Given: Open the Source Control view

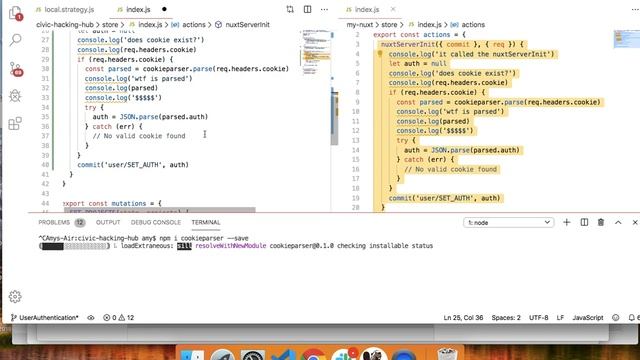Looking at the screenshot, I should click(x=16, y=69).
